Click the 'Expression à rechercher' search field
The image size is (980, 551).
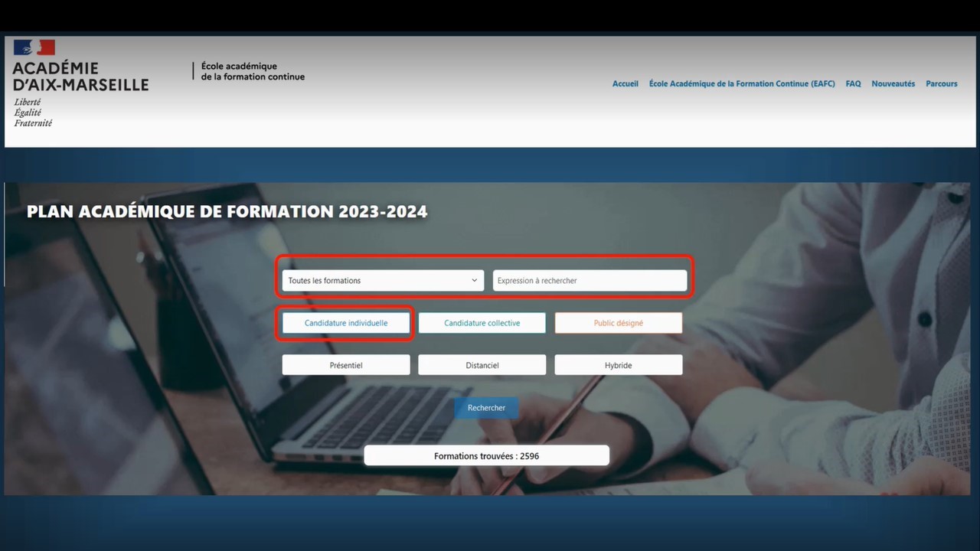(590, 281)
